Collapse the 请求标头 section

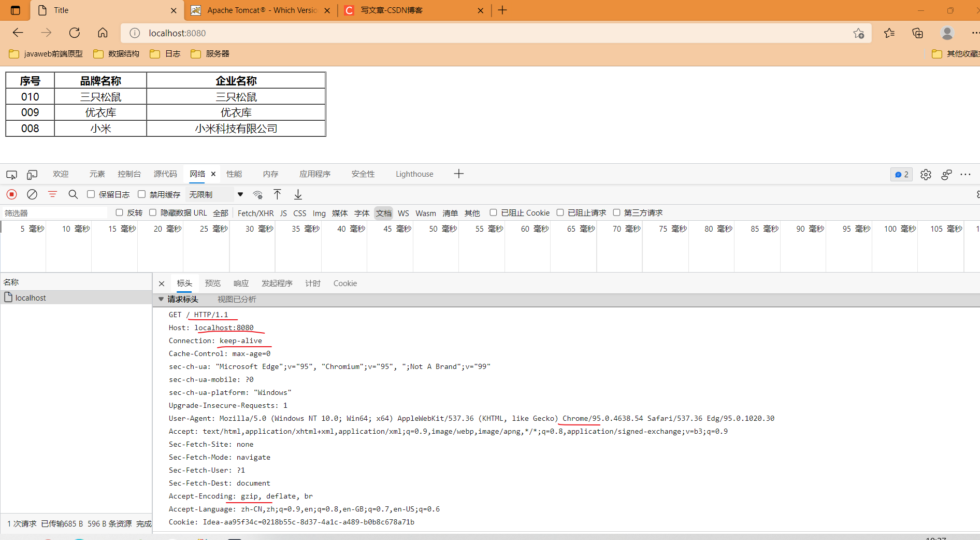click(x=161, y=299)
